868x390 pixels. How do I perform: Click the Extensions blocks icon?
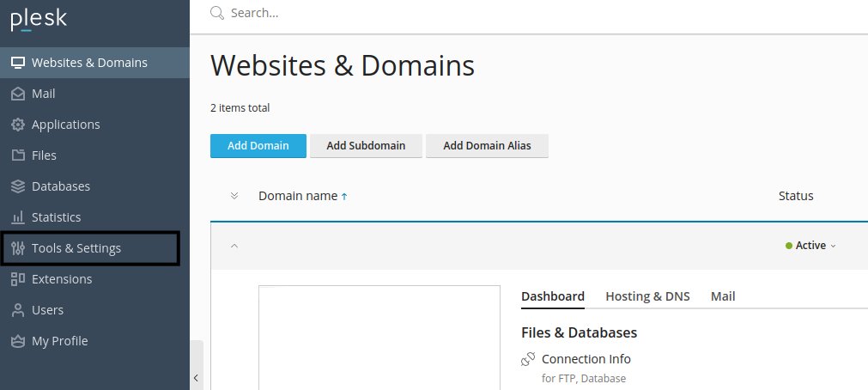(18, 279)
